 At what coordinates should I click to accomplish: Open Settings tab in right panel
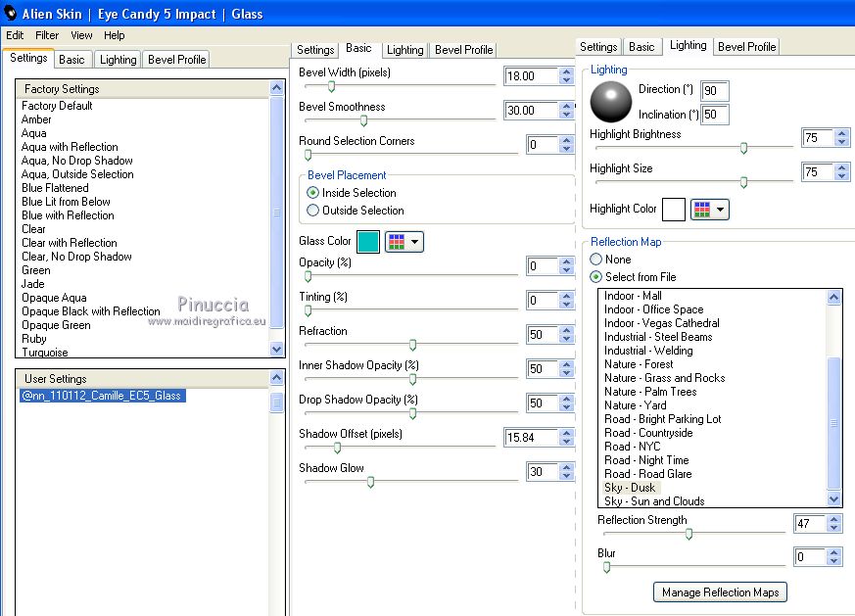598,47
